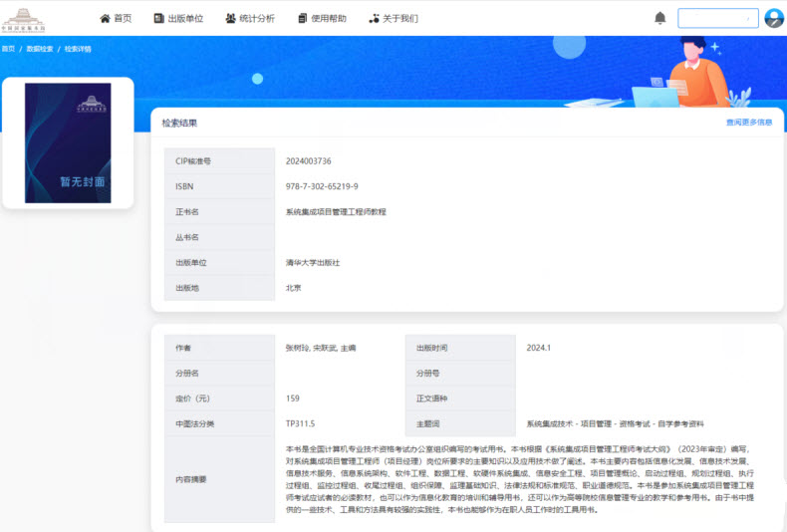Click the nodes icon beside 关于我们
The width and height of the screenshot is (787, 532).
(374, 19)
